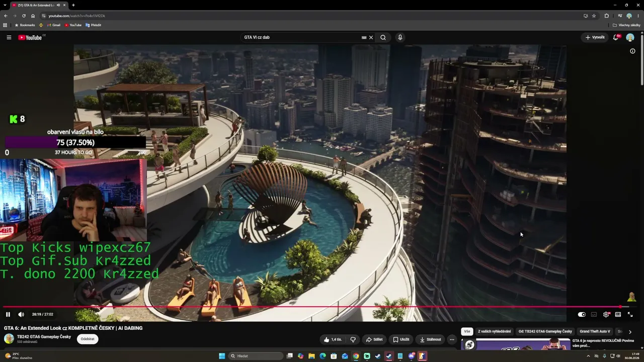Open the TB242 channel avatar
This screenshot has height=362, width=644.
tap(9, 339)
